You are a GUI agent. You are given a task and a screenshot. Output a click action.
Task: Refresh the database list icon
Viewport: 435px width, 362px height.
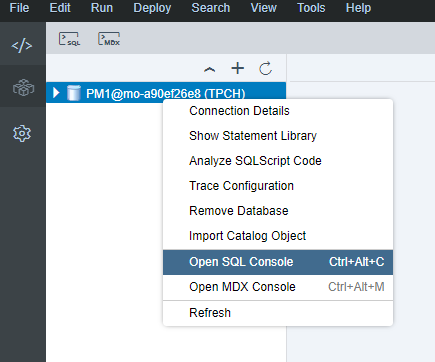pyautogui.click(x=266, y=69)
